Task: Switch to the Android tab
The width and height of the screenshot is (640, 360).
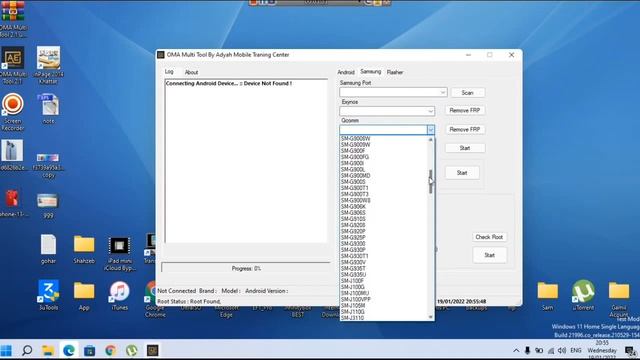Action: tap(346, 72)
